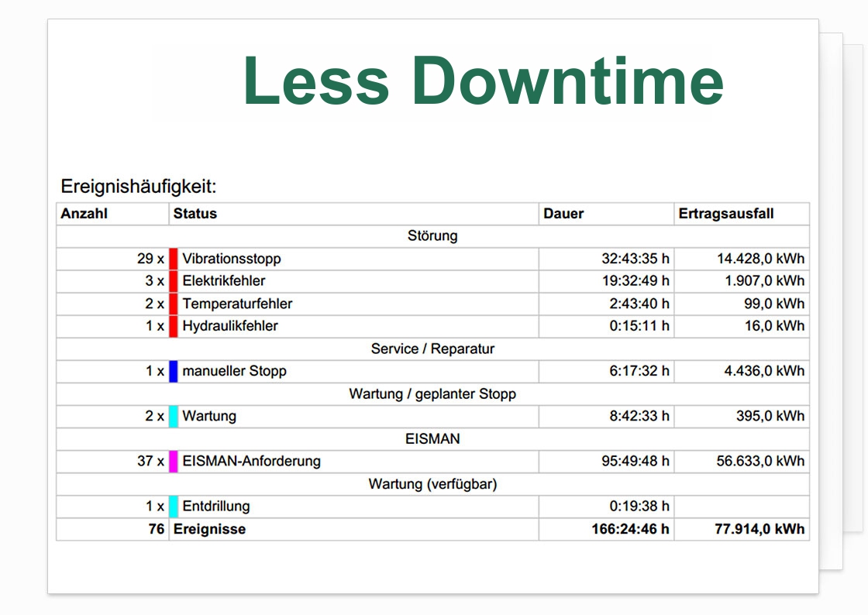The height and width of the screenshot is (615, 868).
Task: Select 'Wartung / geplanter Stopp' section row
Action: pyautogui.click(x=432, y=393)
